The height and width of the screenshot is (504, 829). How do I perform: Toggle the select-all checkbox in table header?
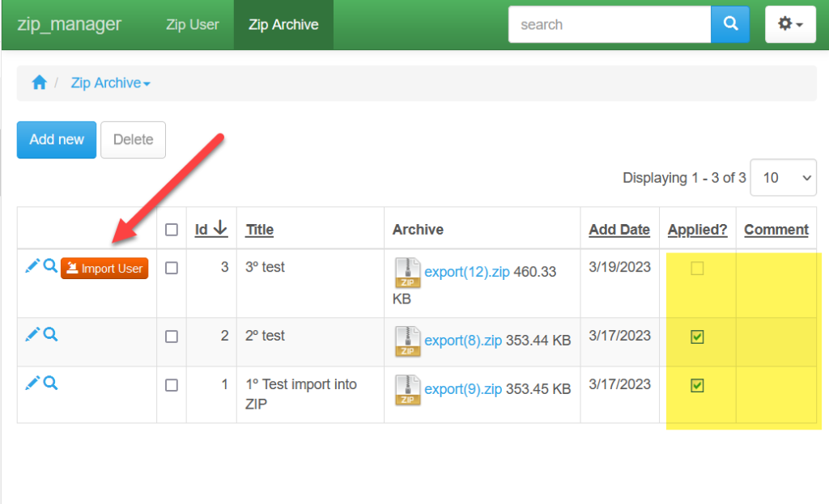pos(171,230)
